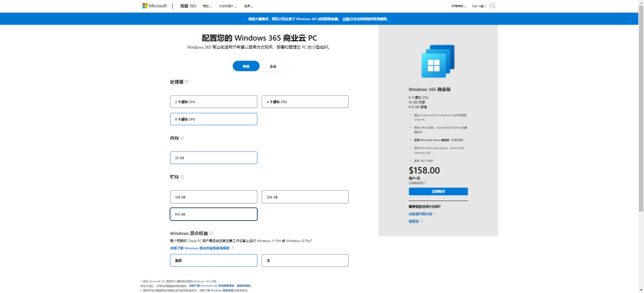Expand the 所有微软 dropdown in header

click(459, 6)
